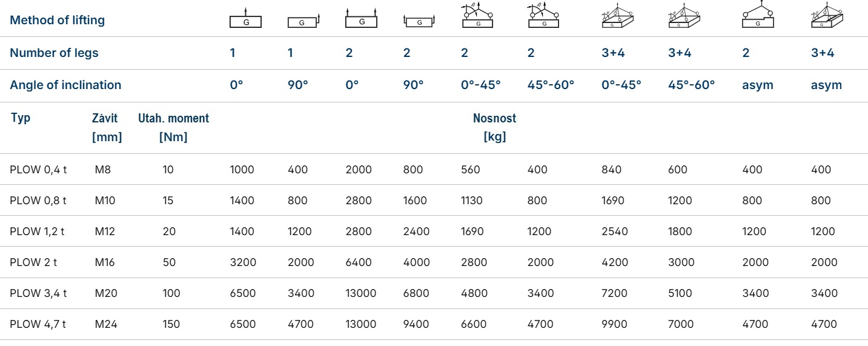Image resolution: width=868 pixels, height=346 pixels.
Task: Select the PLOW 2 t row
Action: [x=434, y=262]
